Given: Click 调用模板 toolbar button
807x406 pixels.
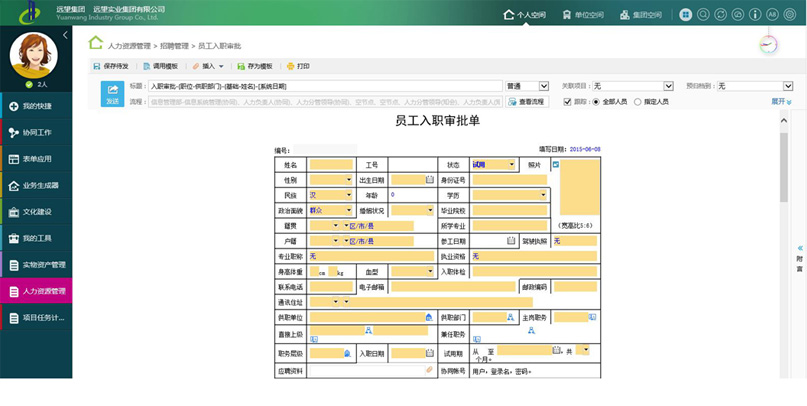Looking at the screenshot, I should click(161, 66).
